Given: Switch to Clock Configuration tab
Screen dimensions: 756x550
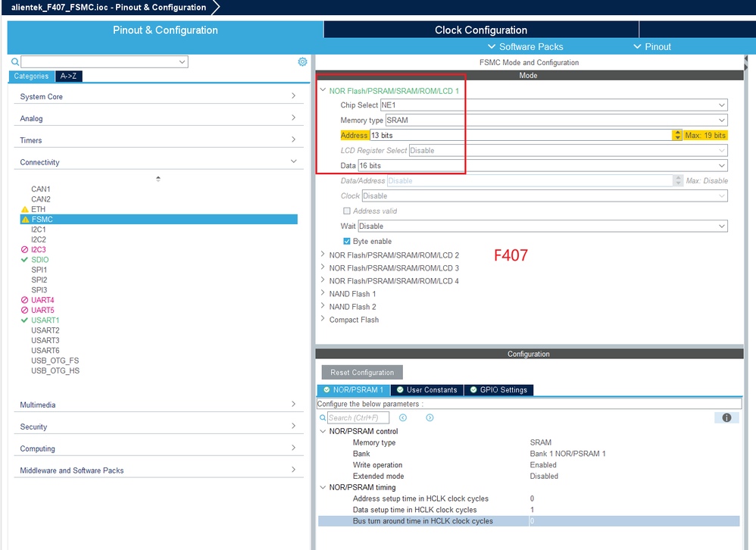Looking at the screenshot, I should [481, 30].
